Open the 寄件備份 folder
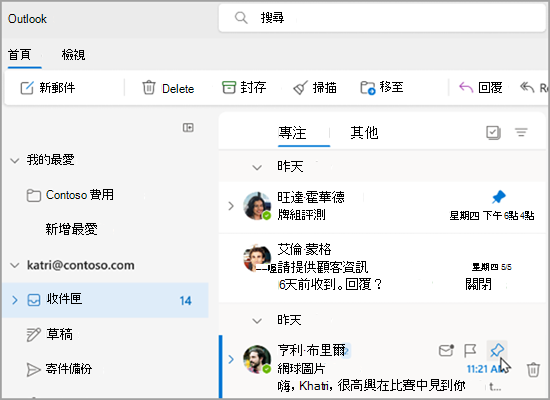Viewport: 550px width, 400px height. tap(59, 369)
